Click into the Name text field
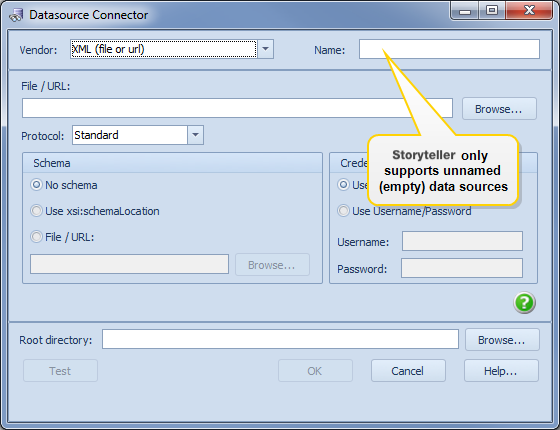Screen dimensions: 560x430 pos(449,49)
